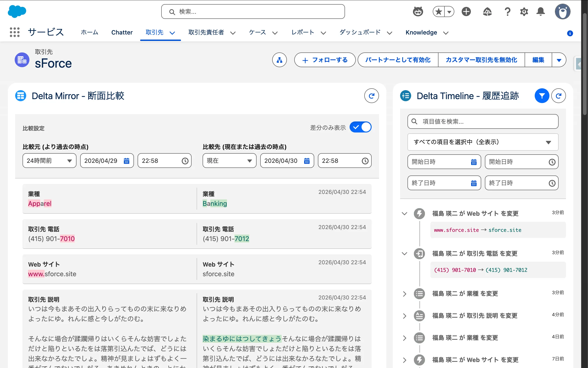Expand the 4分前 取引先 説明 change entry
Screen dimensions: 588x368
pyautogui.click(x=404, y=316)
